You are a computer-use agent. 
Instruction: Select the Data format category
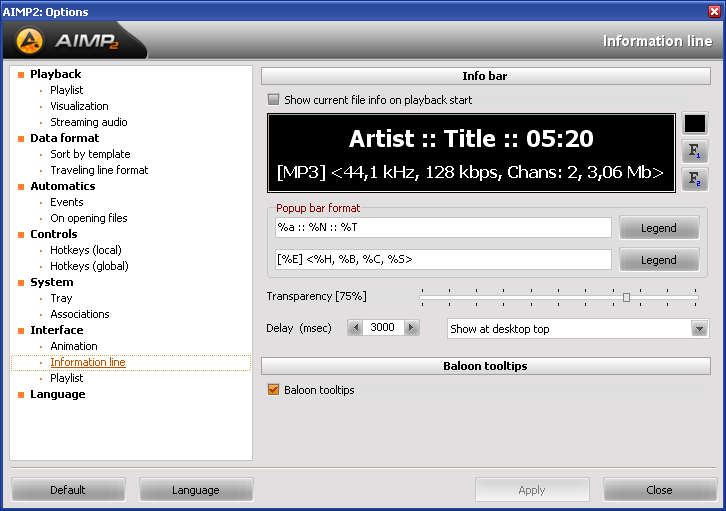[x=64, y=138]
